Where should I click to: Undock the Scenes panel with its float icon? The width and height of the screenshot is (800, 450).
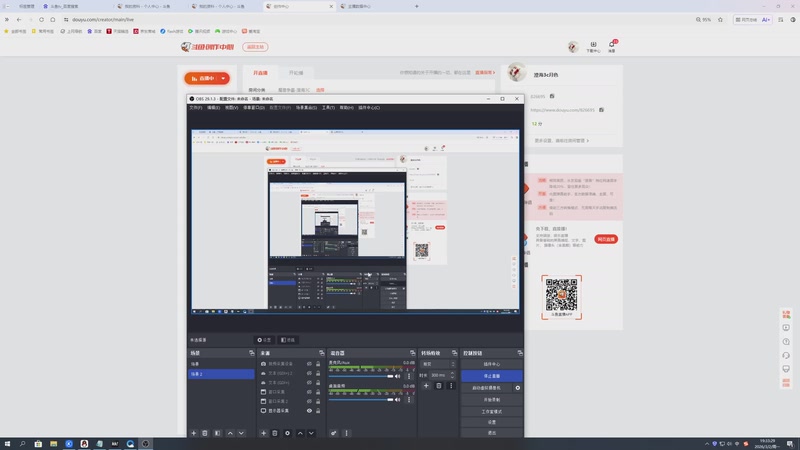click(x=252, y=353)
